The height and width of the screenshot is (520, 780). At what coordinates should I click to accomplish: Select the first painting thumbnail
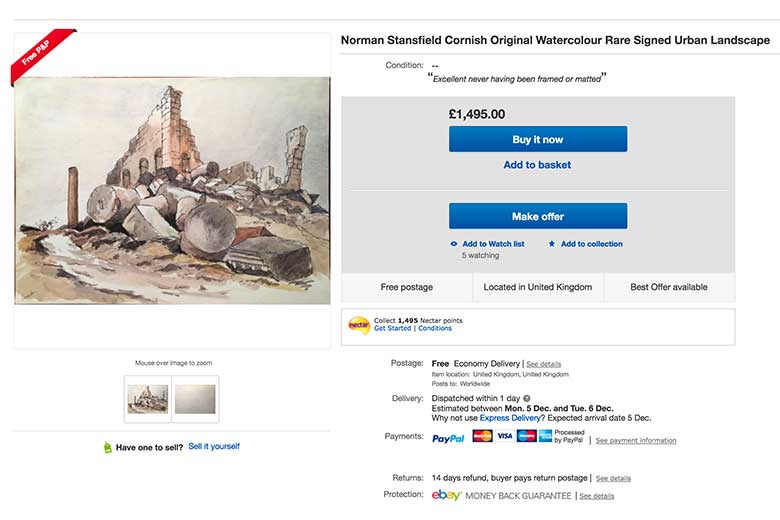147,399
